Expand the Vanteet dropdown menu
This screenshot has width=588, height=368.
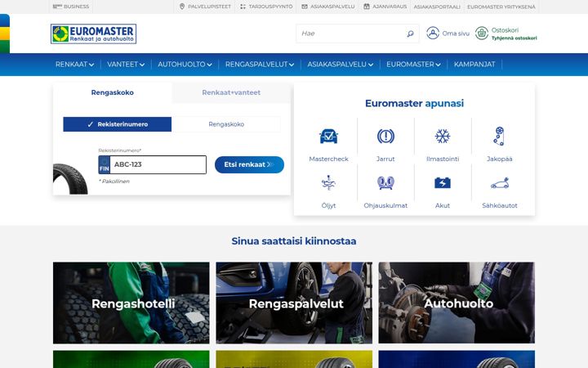coord(126,65)
